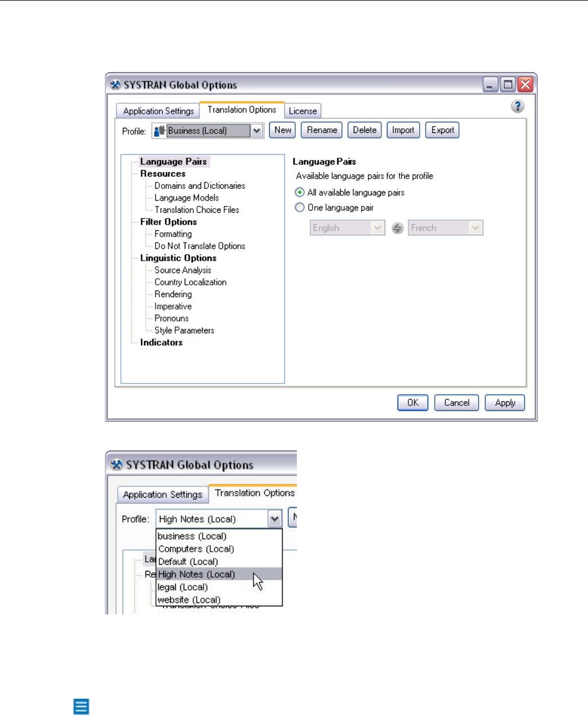Image resolution: width=588 pixels, height=715 pixels.
Task: Open Pronouns tree item
Action: 171,318
